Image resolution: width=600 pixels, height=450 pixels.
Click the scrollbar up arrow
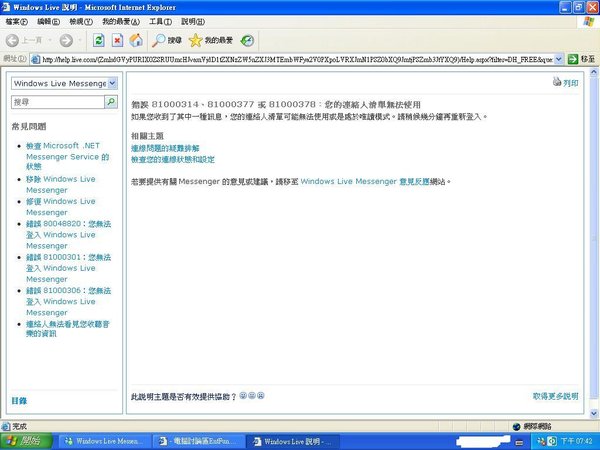(x=594, y=72)
